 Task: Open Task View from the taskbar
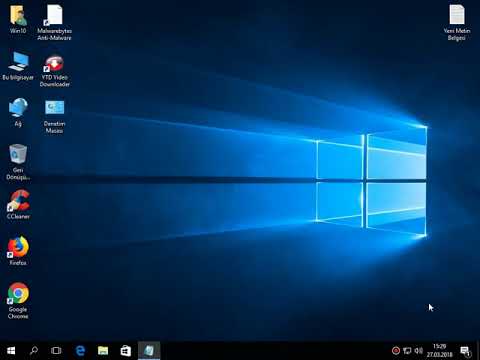(x=56, y=351)
